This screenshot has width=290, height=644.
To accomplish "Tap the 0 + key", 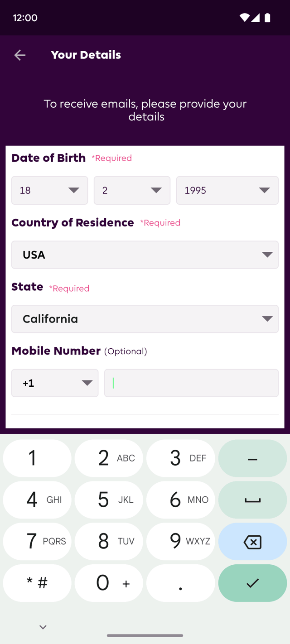I will 109,583.
